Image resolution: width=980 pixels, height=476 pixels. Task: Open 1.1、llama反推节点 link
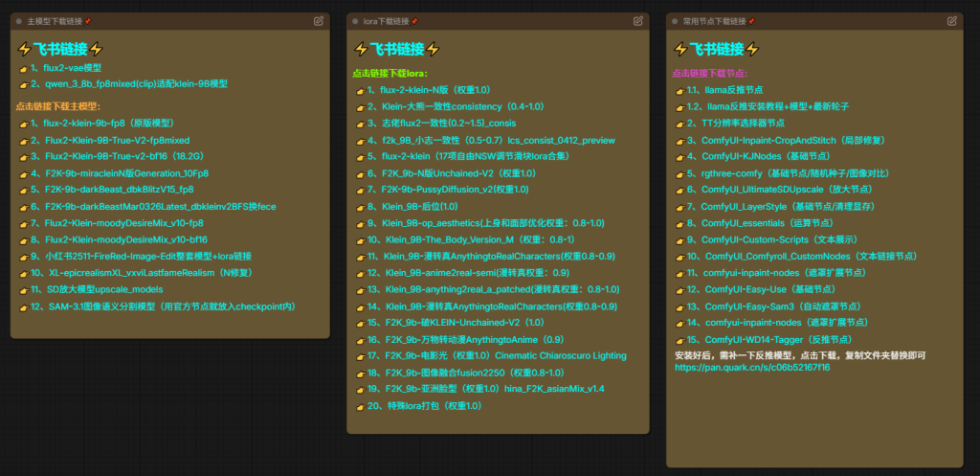point(725,90)
